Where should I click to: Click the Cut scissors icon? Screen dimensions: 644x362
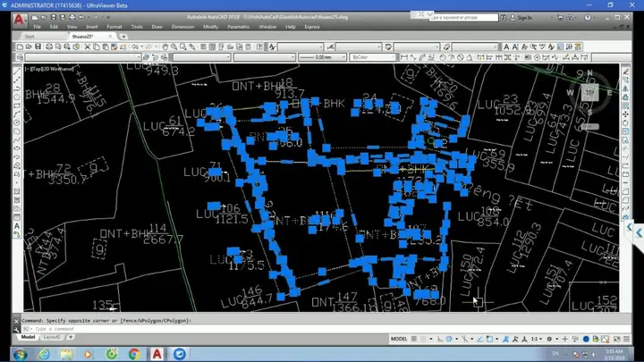pos(87,46)
